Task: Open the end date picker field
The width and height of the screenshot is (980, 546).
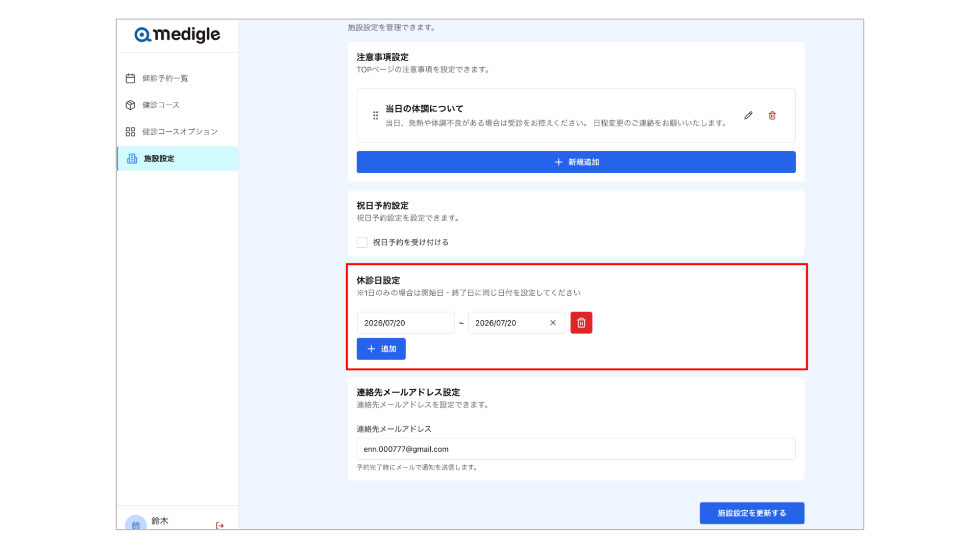Action: tap(517, 323)
